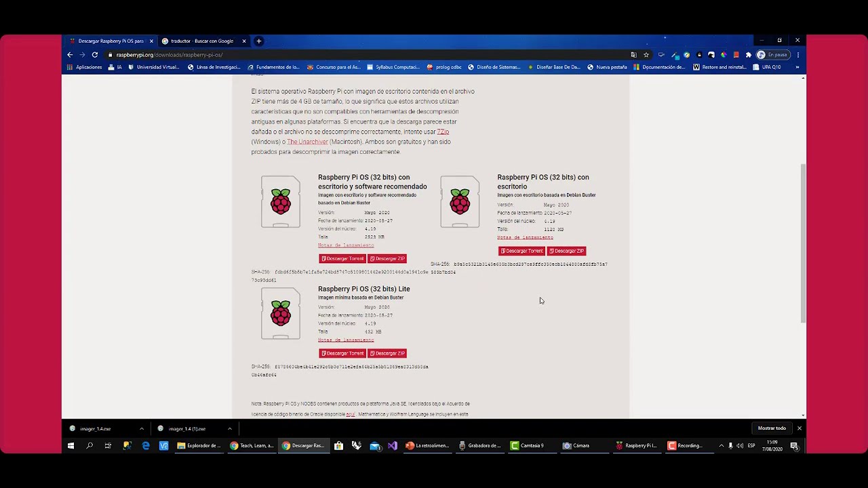Open the Chrome extensions puzzle icon
This screenshot has width=868, height=488.
pyautogui.click(x=749, y=55)
